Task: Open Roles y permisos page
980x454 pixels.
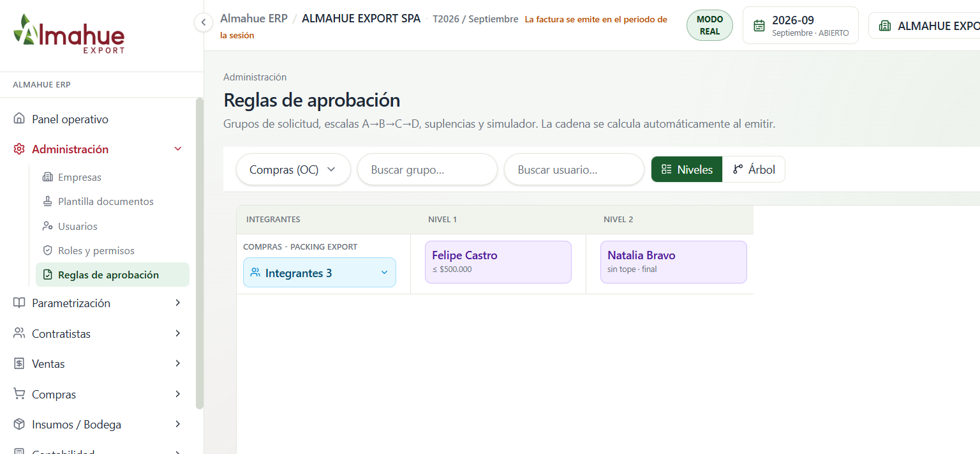Action: [x=112, y=250]
